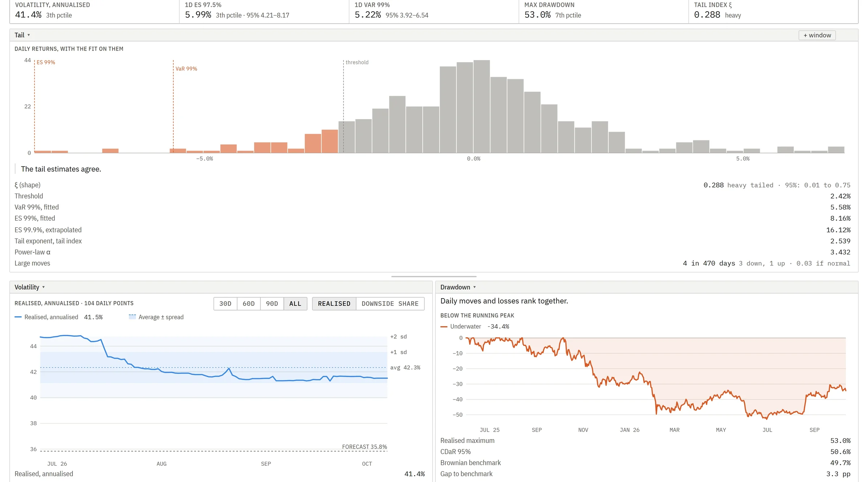Click 'The tail estimates agree.' note
This screenshot has width=868, height=482.
[61, 169]
